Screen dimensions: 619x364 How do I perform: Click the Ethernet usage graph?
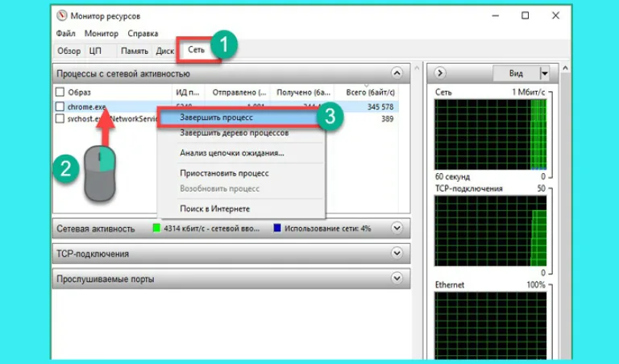(x=491, y=325)
